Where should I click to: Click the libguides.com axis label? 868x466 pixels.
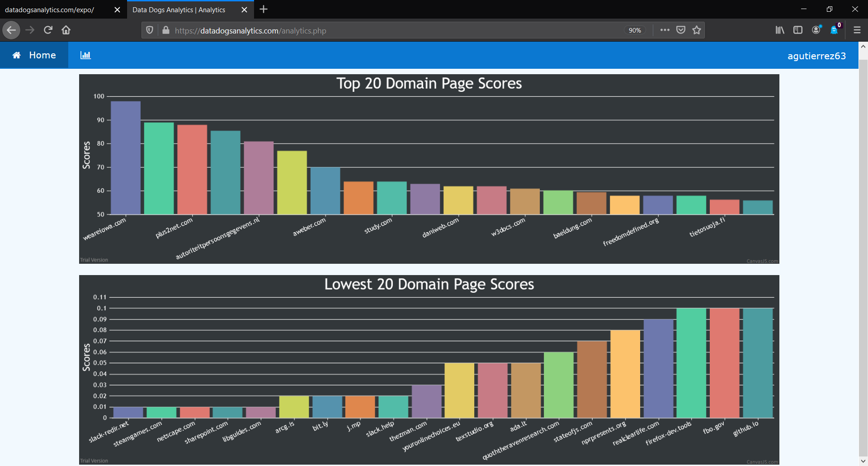[x=242, y=431]
